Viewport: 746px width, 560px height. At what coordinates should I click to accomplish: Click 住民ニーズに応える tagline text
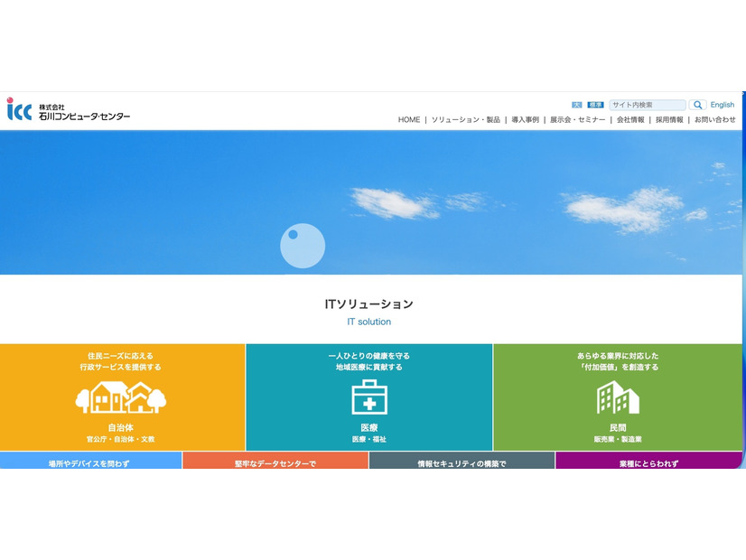coord(120,356)
